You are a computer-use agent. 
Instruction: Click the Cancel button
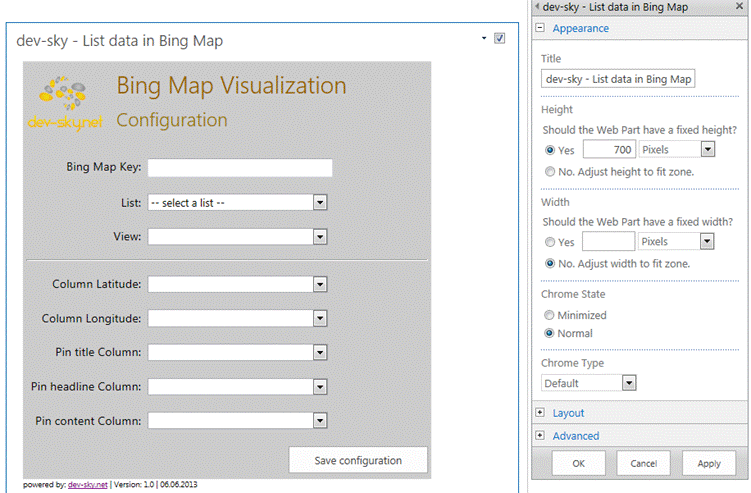(643, 463)
